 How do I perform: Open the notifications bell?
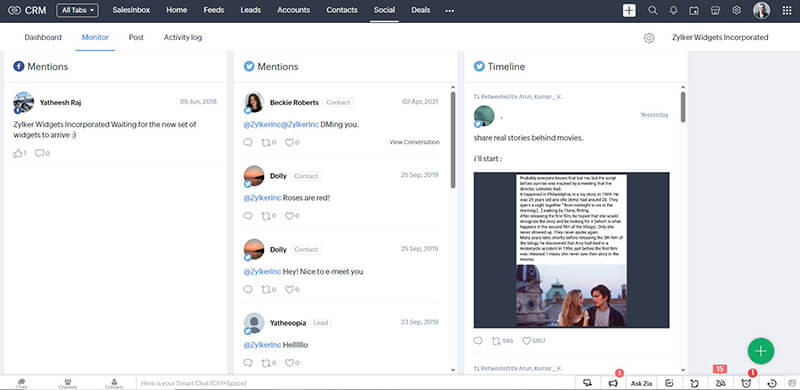pyautogui.click(x=673, y=10)
